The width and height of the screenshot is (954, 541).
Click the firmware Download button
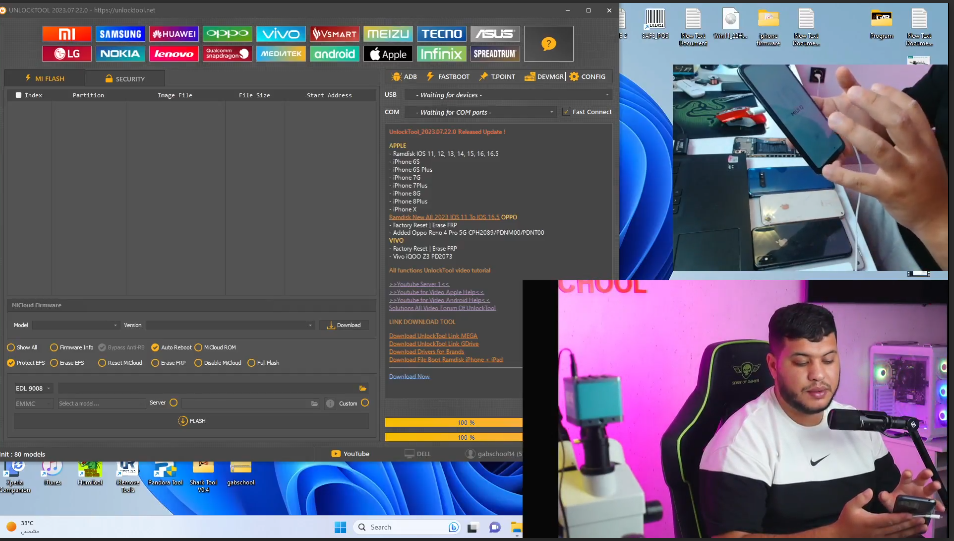[344, 325]
